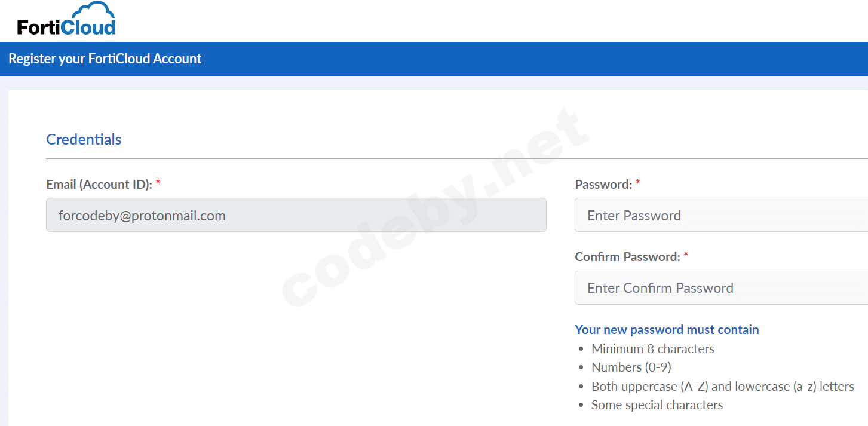Select the Credentials section heading
868x426 pixels.
pyautogui.click(x=84, y=139)
